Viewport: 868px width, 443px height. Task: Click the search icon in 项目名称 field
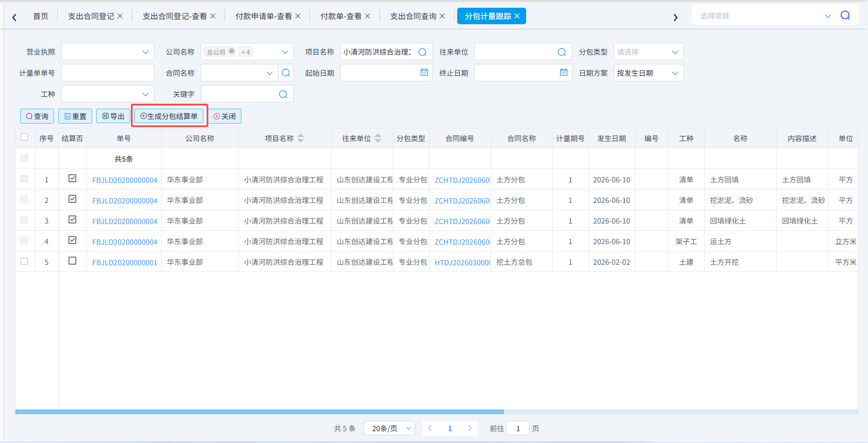tap(422, 52)
